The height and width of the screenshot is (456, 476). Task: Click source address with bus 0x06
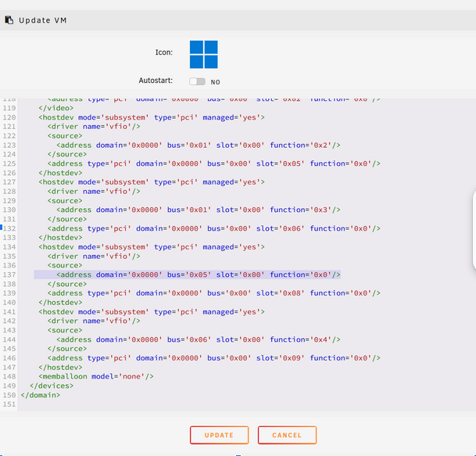tap(198, 339)
